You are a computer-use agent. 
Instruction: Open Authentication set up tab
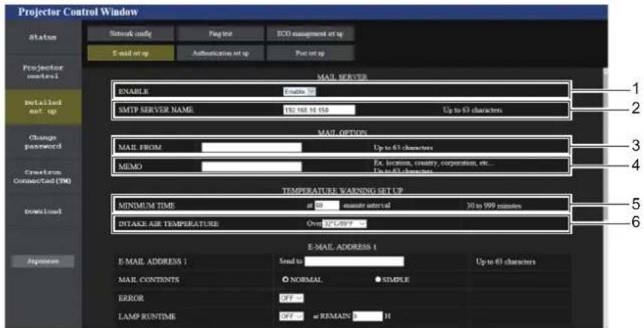click(x=221, y=53)
